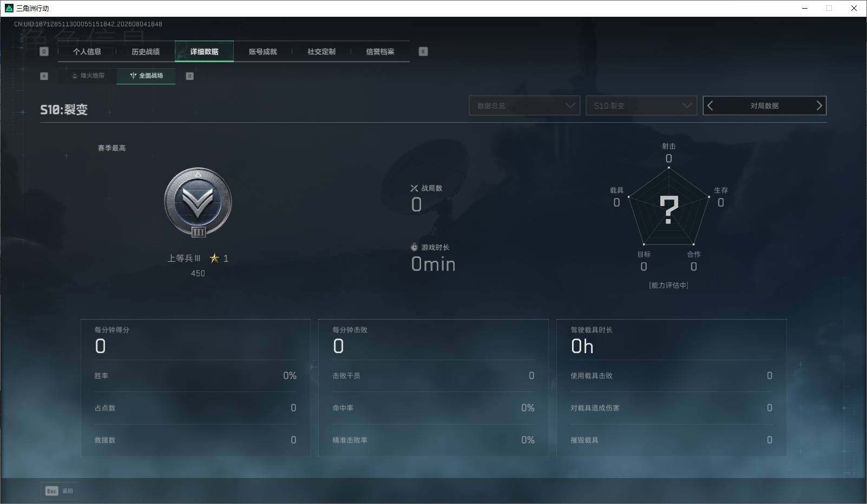Click left arrow of 对局数据 selector

coord(711,105)
